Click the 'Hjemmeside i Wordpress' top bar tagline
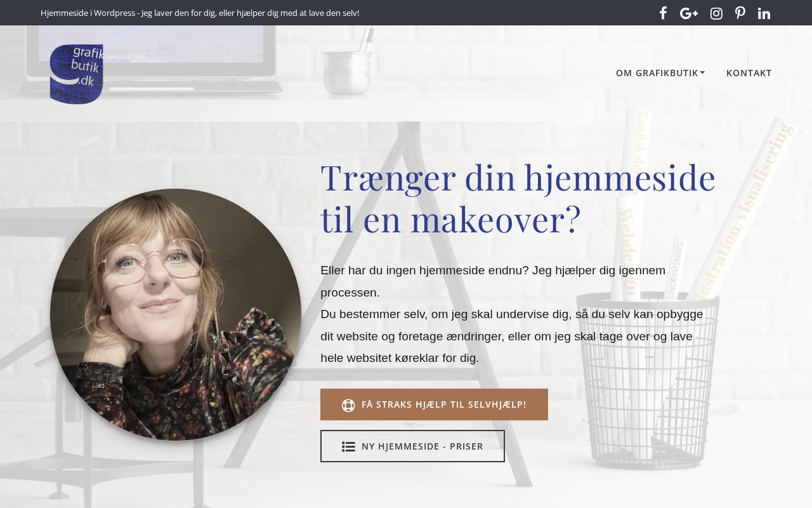This screenshot has height=508, width=812. pyautogui.click(x=200, y=13)
